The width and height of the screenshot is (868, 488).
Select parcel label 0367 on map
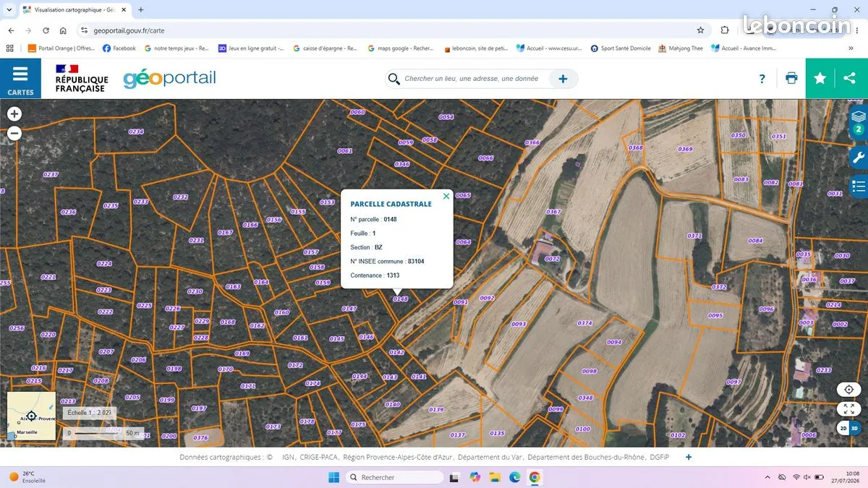[x=553, y=212]
